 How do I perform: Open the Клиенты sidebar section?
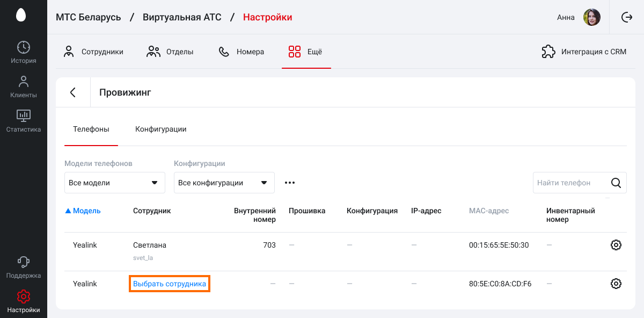pos(24,86)
